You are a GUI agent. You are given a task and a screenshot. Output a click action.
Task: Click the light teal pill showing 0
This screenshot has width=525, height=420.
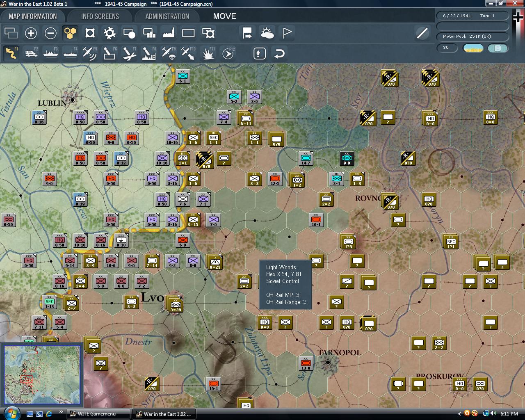click(x=498, y=48)
